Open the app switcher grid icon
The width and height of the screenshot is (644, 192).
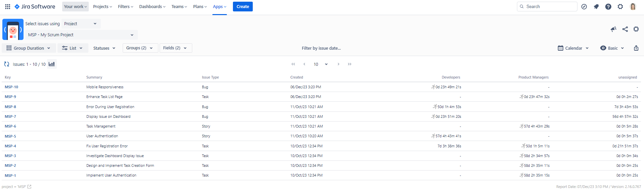(x=7, y=6)
